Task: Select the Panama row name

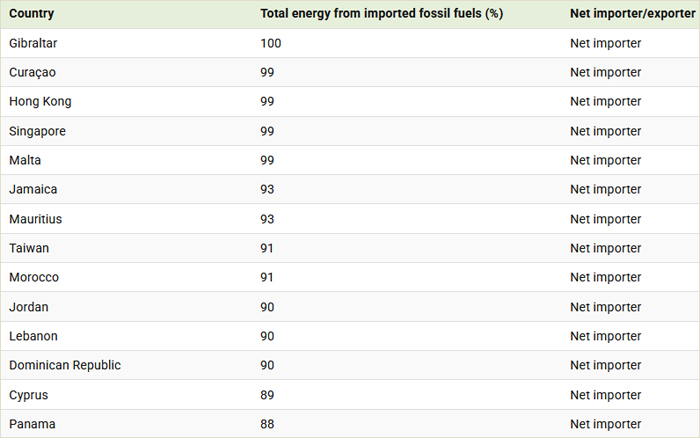Action: tap(32, 424)
